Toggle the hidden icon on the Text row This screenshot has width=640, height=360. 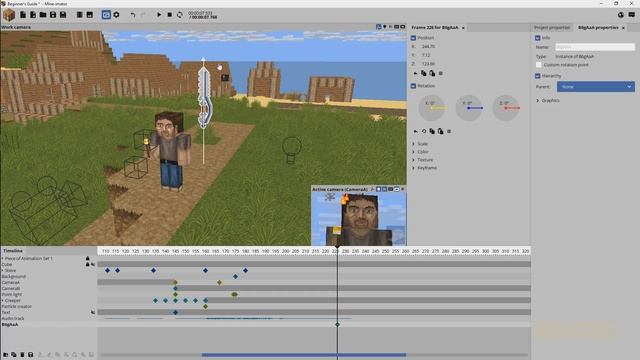point(93,312)
